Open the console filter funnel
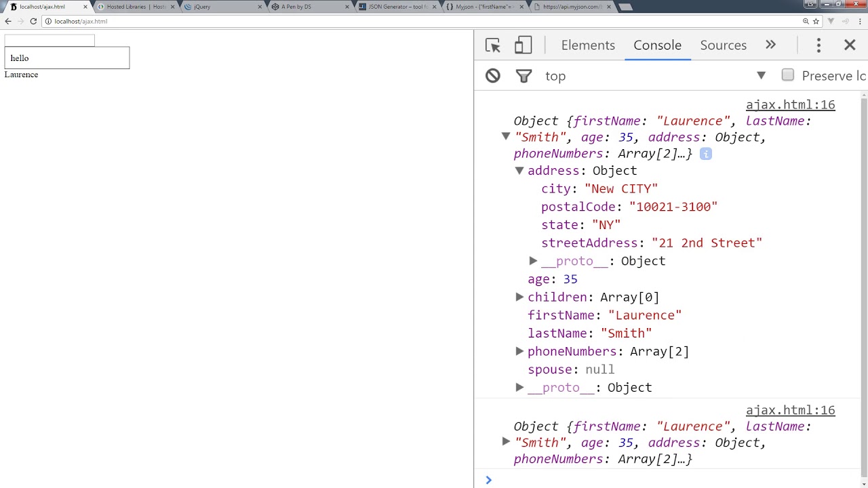868x488 pixels. point(524,76)
